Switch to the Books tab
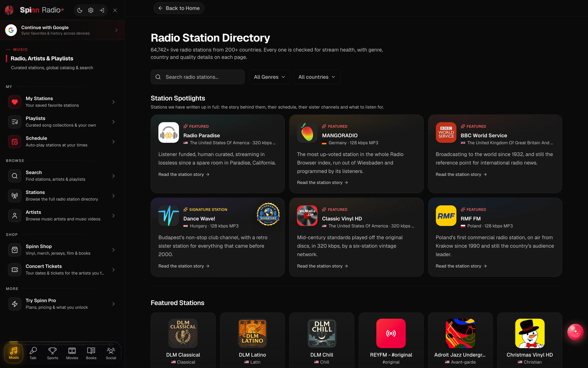This screenshot has width=588, height=368. (91, 353)
